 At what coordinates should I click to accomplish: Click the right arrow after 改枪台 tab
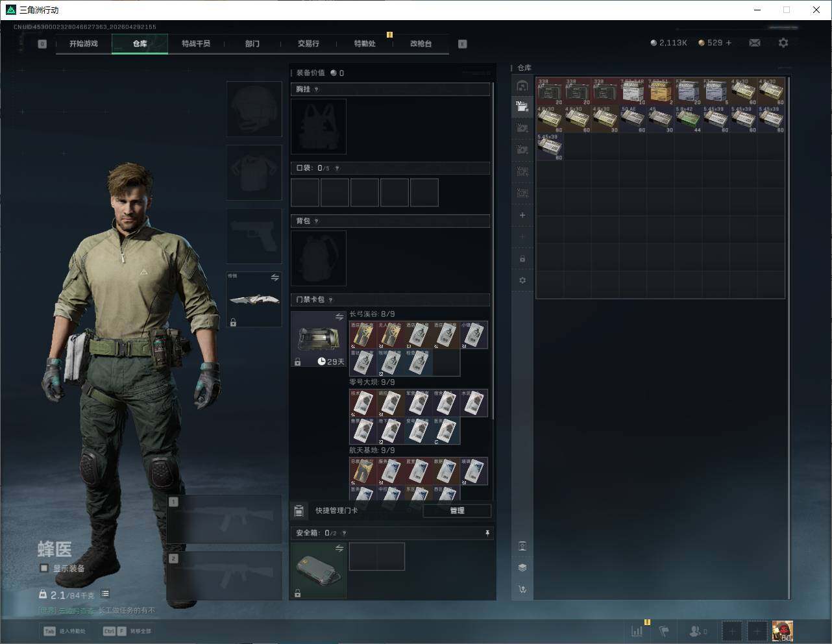pyautogui.click(x=463, y=44)
